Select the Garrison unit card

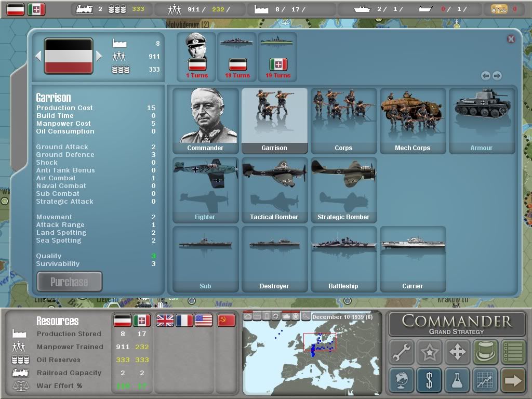point(274,121)
